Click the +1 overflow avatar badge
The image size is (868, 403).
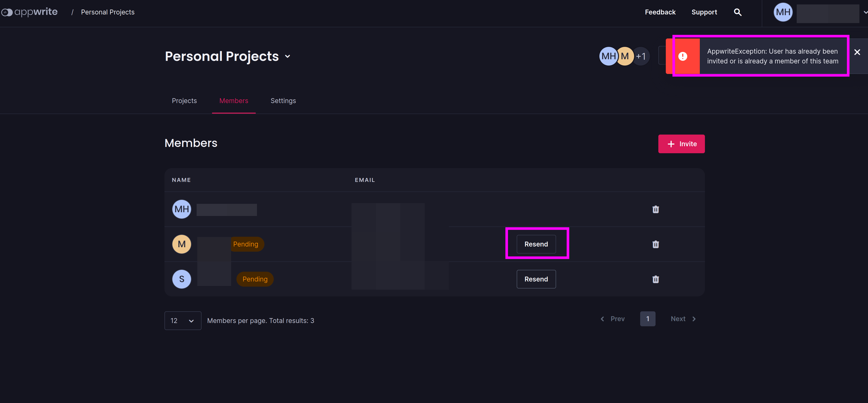click(641, 56)
